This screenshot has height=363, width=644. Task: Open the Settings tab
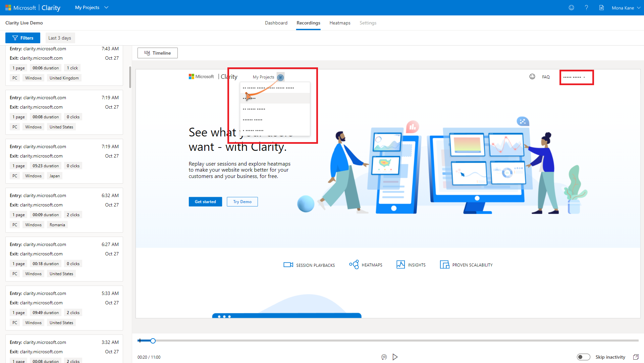tap(368, 23)
